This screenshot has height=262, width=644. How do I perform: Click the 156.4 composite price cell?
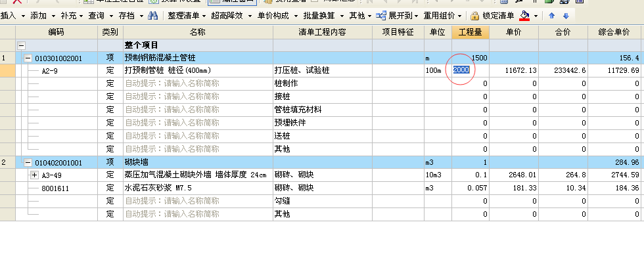pos(614,58)
